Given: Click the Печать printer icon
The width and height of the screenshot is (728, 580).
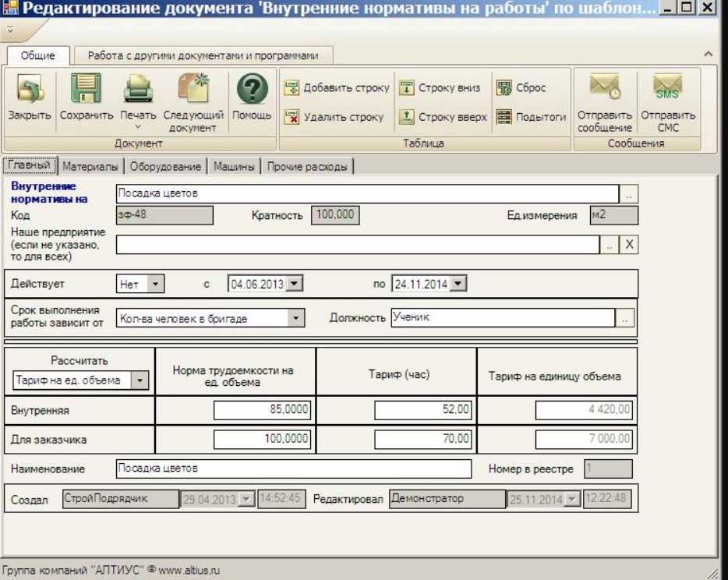Looking at the screenshot, I should coord(138,90).
